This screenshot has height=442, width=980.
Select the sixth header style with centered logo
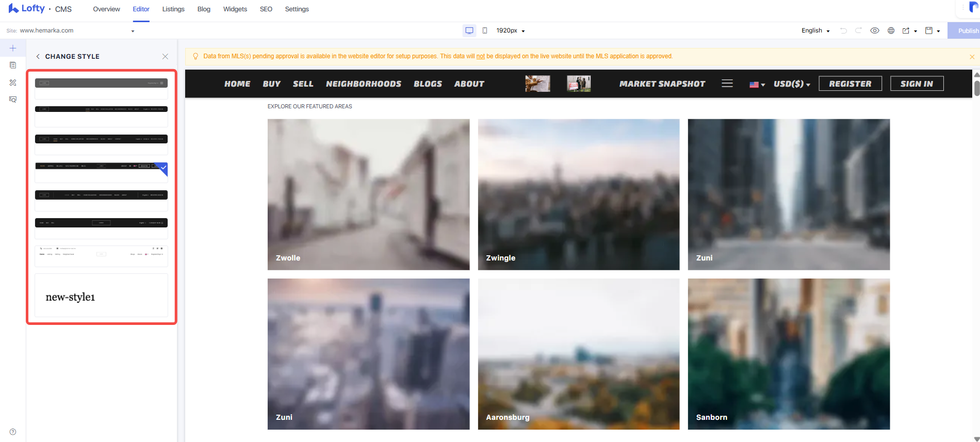coord(101,228)
